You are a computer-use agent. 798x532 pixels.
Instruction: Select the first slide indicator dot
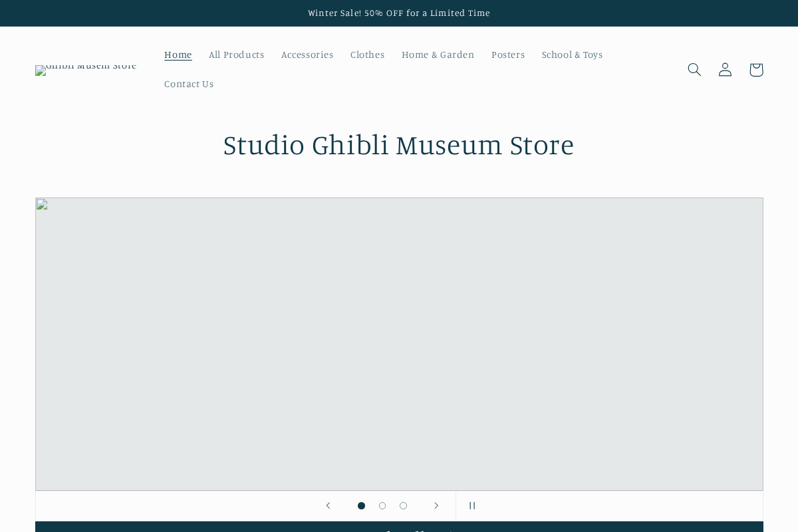[x=361, y=505]
